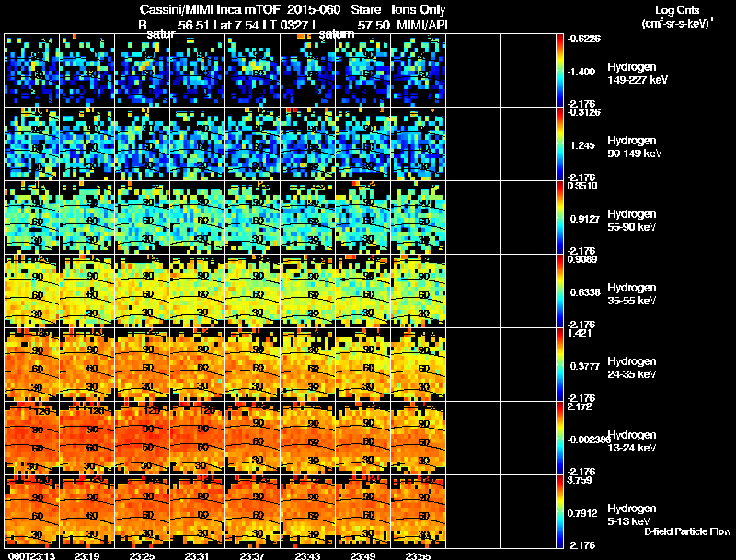This screenshot has width=736, height=560.
Task: Click the 57.50 L value in the header
Action: 374,25
